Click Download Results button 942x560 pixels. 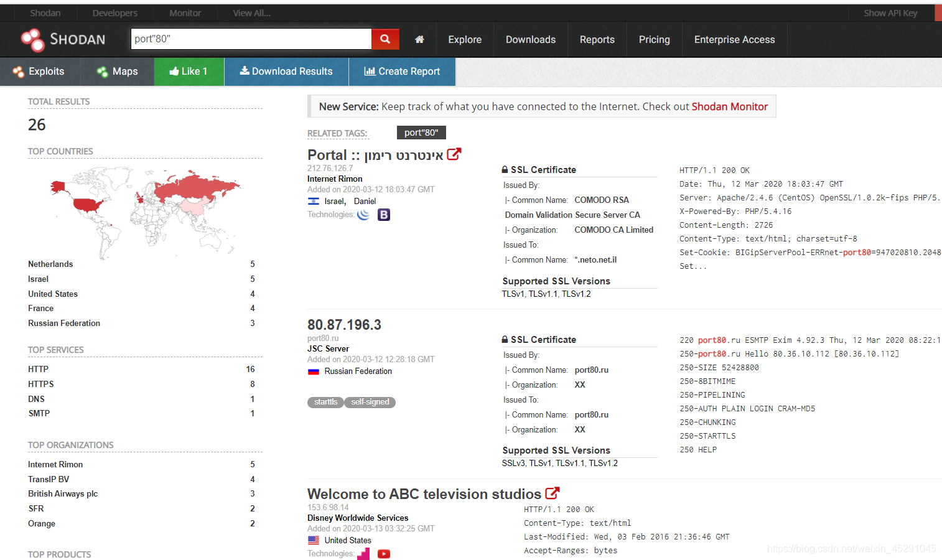pyautogui.click(x=286, y=72)
